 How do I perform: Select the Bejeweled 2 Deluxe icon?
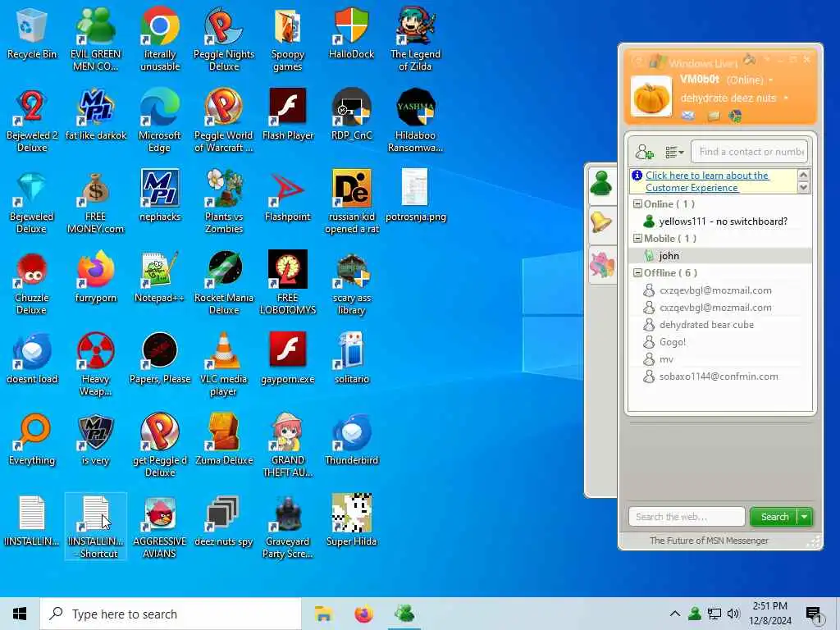[32, 121]
